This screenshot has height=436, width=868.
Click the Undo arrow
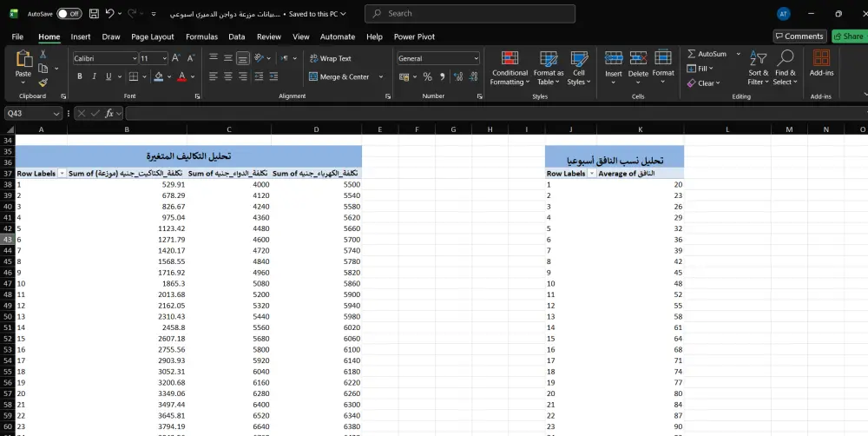[109, 14]
